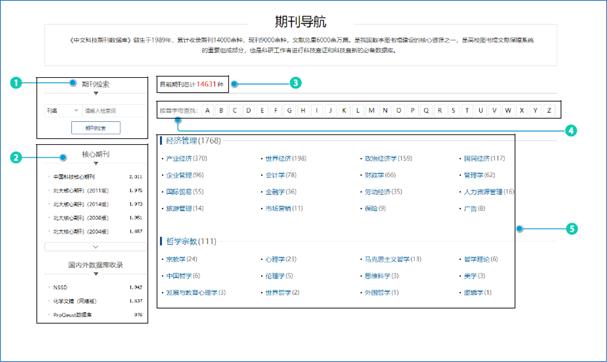The width and height of the screenshot is (607, 362).
Task: Filter journals by initial letter A
Action: (x=207, y=110)
